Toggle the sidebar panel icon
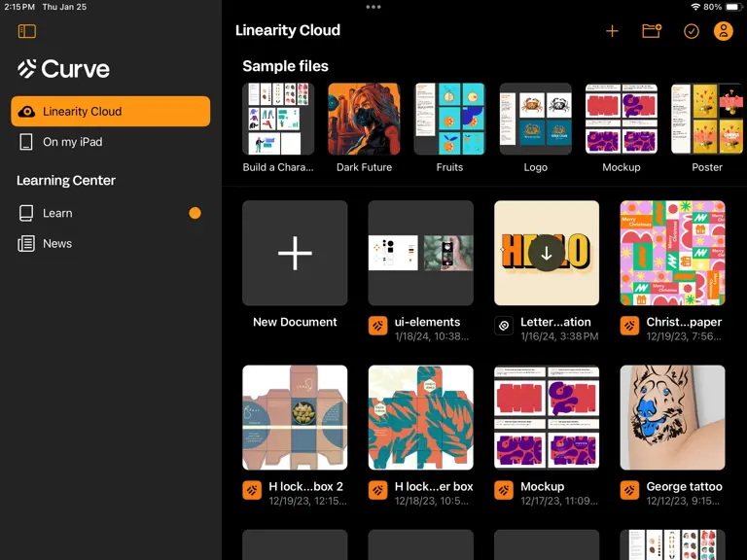 click(x=27, y=31)
